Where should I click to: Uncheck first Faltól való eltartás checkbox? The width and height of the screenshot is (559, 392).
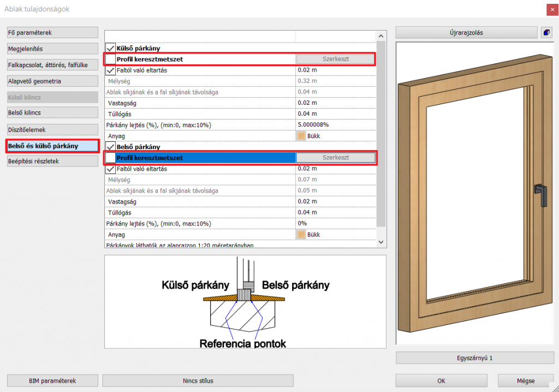point(110,70)
